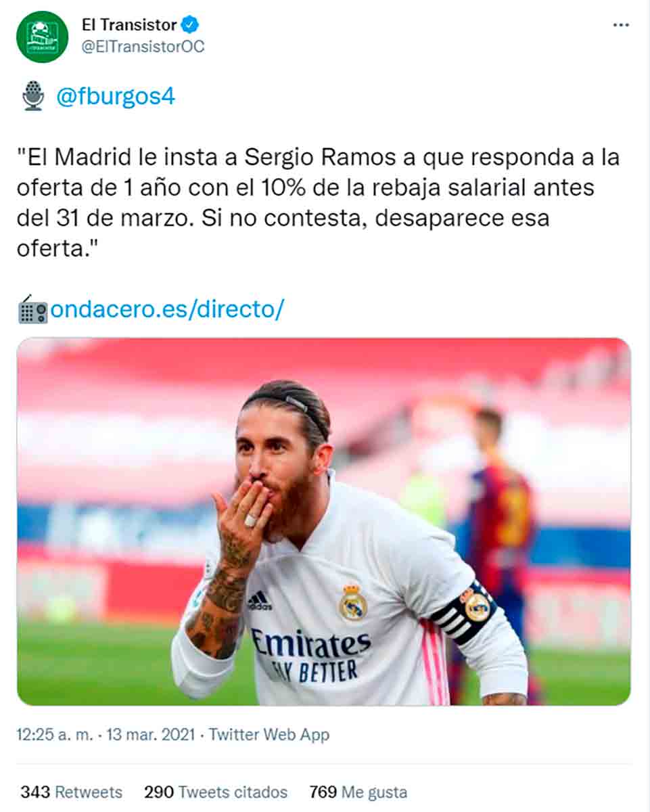Open the El Transistor display name
Screen dimensions: 650x812
tap(129, 25)
